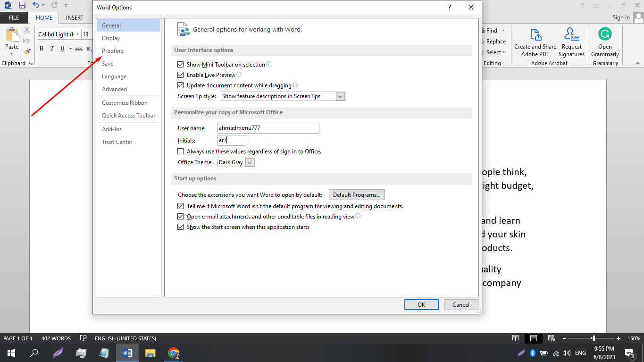Image resolution: width=644 pixels, height=362 pixels.
Task: Open the Underline style dropdown arrow
Action: coord(70,49)
